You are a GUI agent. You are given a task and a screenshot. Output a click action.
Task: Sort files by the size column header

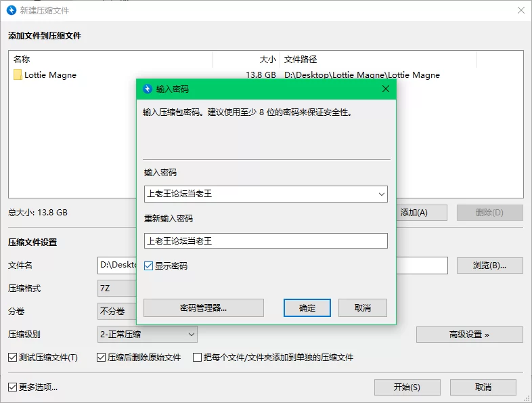pos(245,60)
